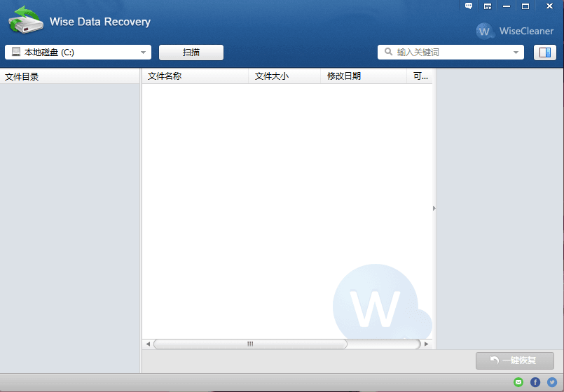Screen dimensions: 564x392
Task: Click the 一键恢复 recover button
Action: [514, 360]
